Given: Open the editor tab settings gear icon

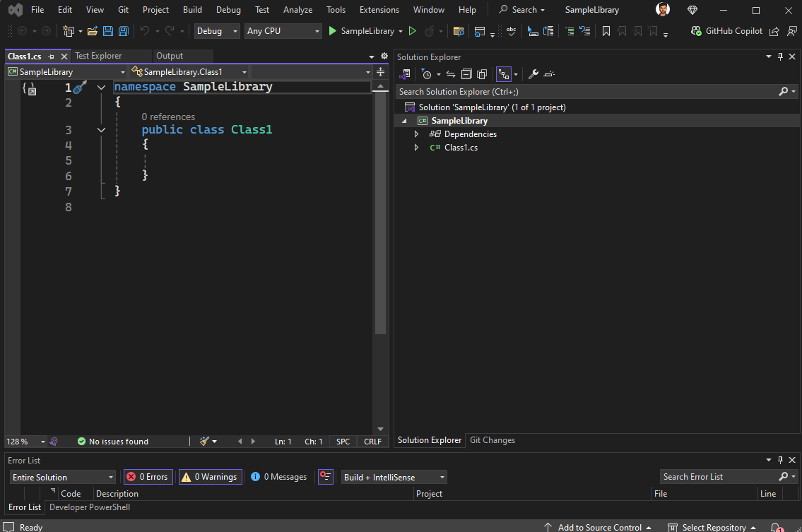Looking at the screenshot, I should (384, 57).
